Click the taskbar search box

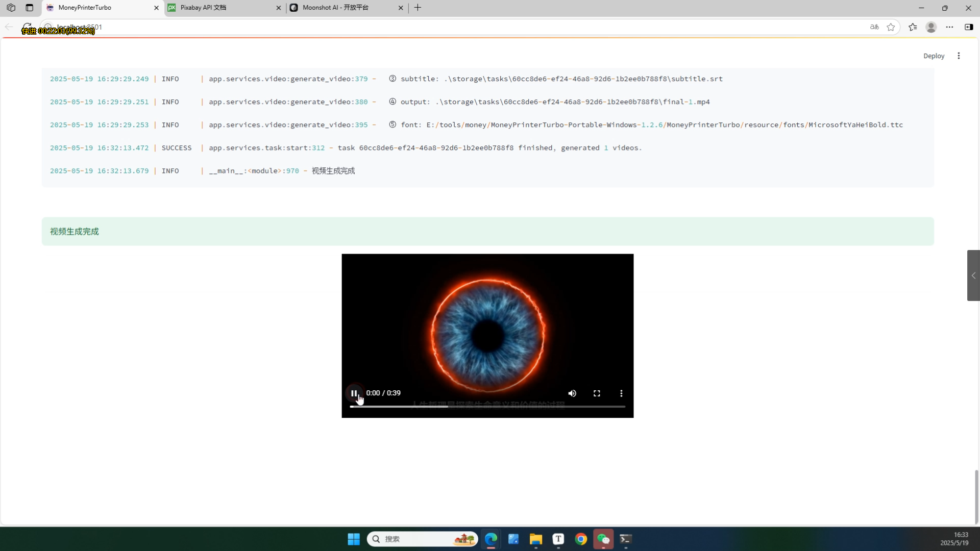(413, 539)
